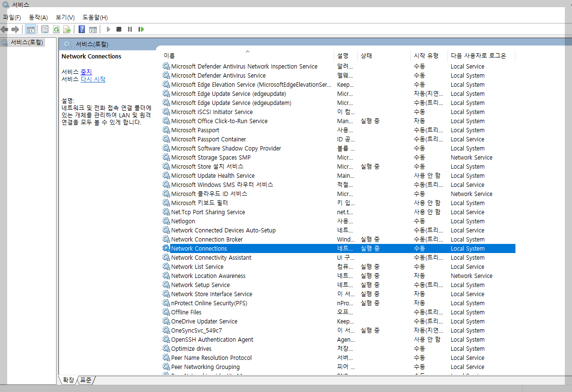Select the highlighted Network Connections row
The width and height of the screenshot is (572, 392).
point(338,248)
